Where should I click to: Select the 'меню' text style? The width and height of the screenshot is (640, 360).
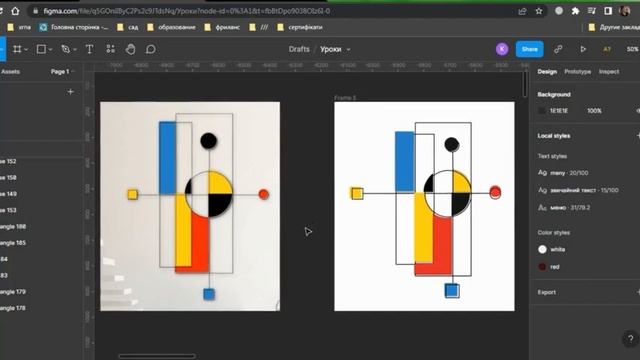tap(564, 208)
